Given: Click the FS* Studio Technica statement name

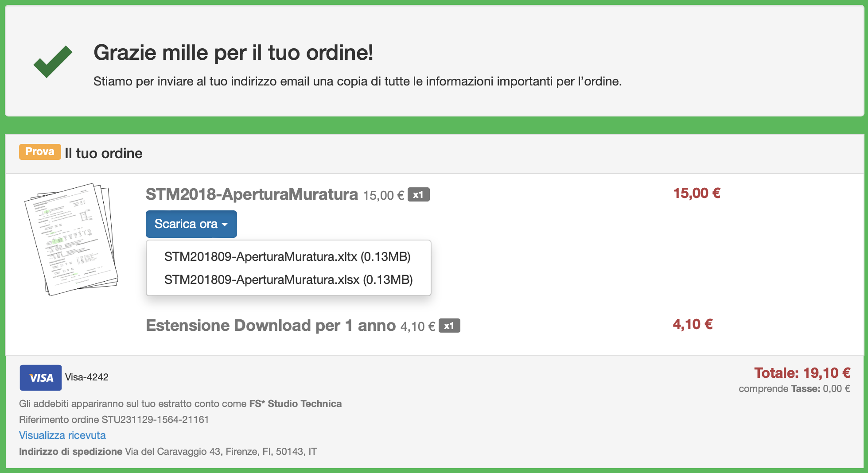Looking at the screenshot, I should (296, 404).
